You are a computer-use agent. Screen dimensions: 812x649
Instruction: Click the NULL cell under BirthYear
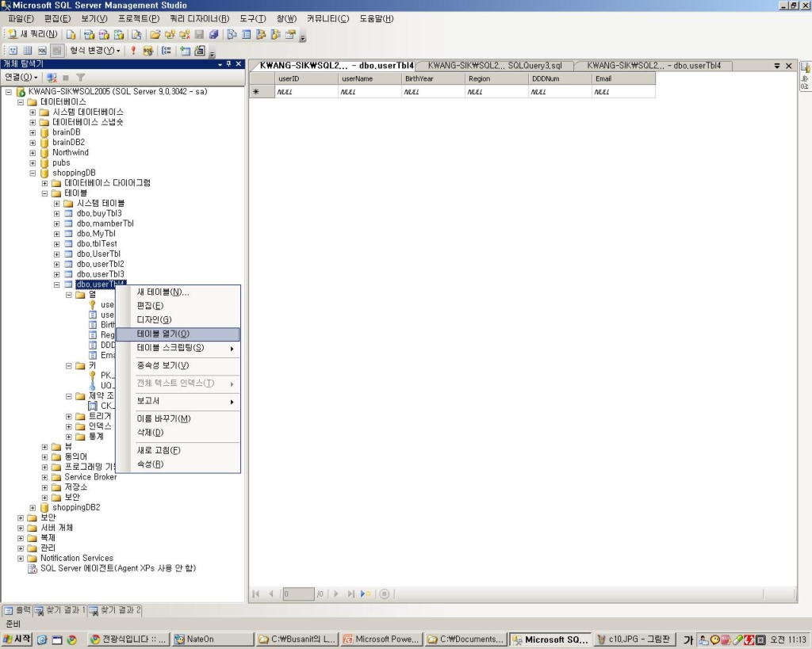coord(433,92)
